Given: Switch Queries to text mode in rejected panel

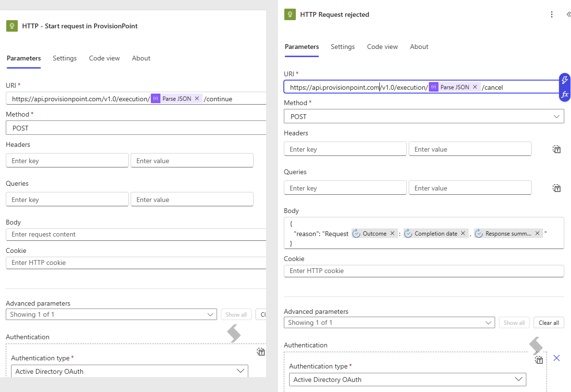Looking at the screenshot, I should click(557, 188).
